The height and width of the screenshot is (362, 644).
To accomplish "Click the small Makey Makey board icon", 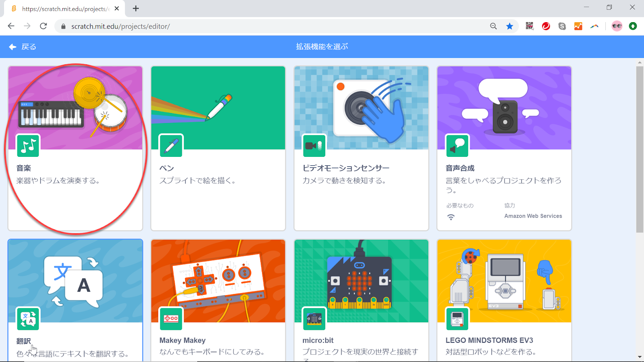I will (x=171, y=319).
